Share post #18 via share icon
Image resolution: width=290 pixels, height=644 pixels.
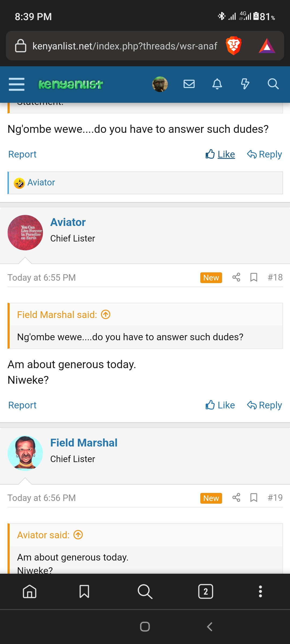click(236, 277)
